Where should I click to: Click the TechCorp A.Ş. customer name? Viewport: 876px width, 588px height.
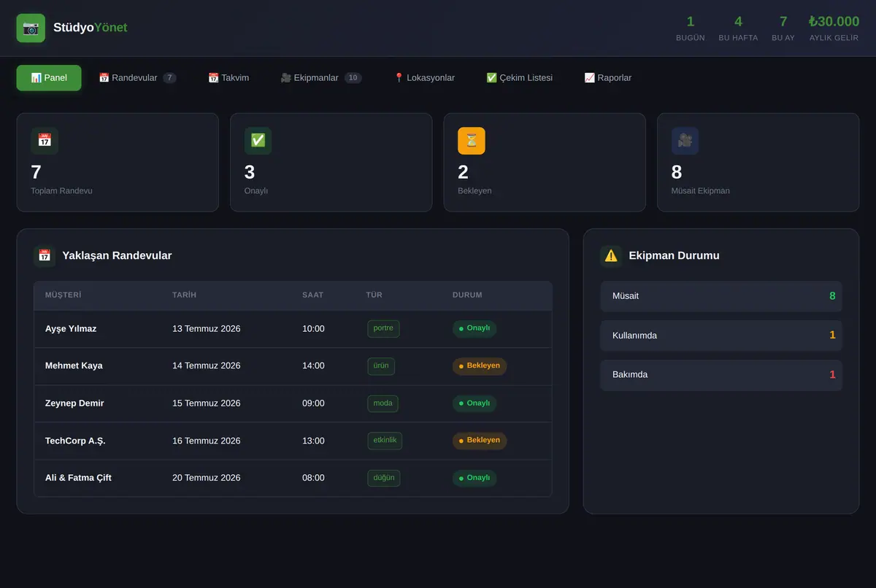point(75,441)
